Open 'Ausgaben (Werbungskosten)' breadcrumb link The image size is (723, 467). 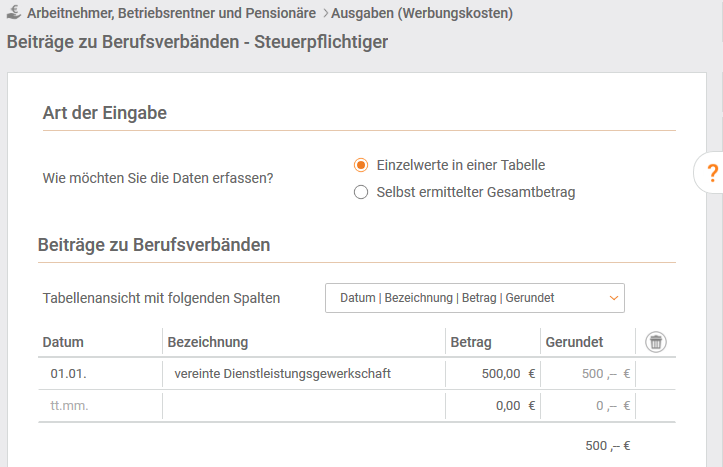click(422, 13)
